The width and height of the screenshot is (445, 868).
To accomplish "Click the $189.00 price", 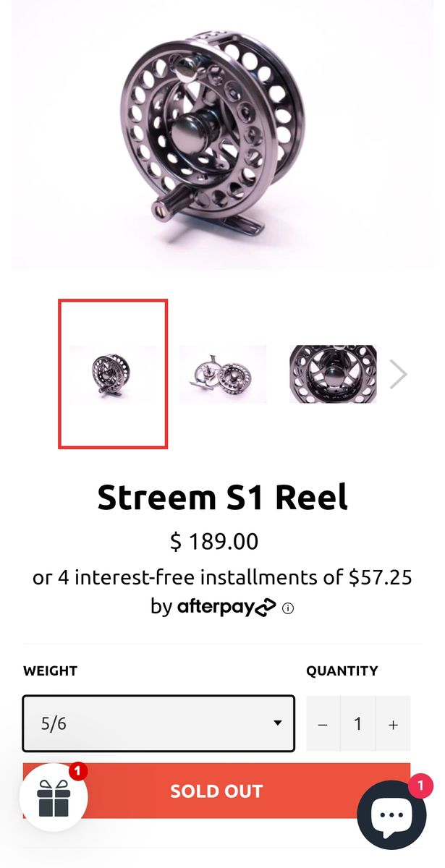I will tap(214, 541).
